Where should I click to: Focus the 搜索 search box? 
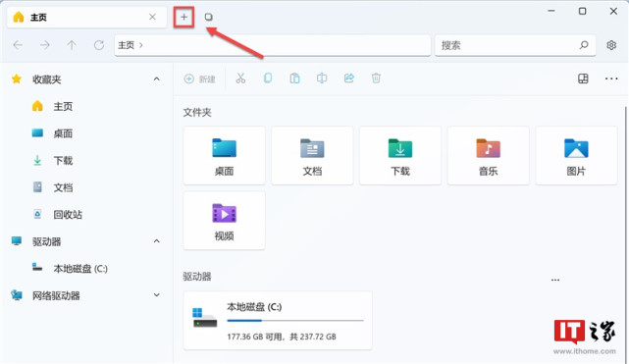click(515, 45)
